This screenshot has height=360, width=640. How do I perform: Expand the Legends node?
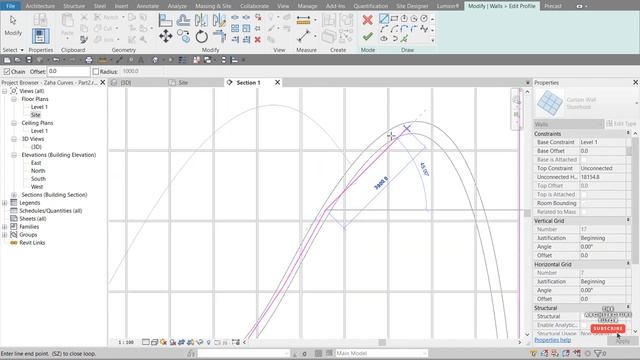click(x=4, y=203)
